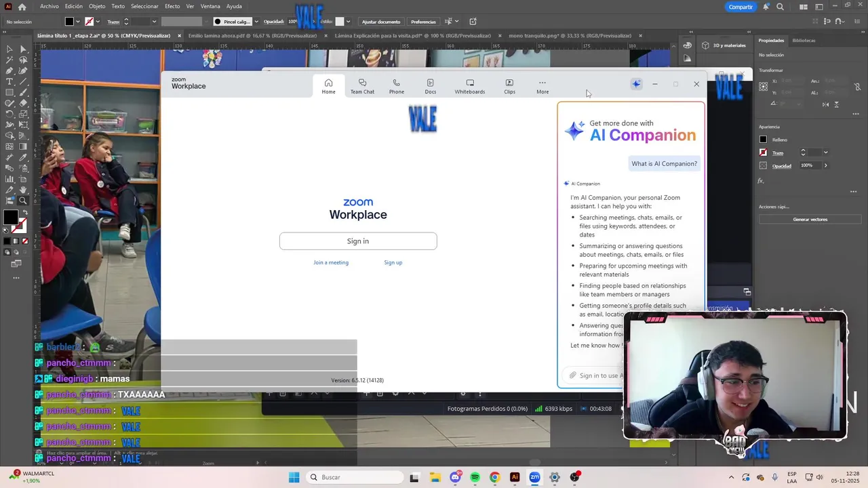Open Illustrator search magnifier top right
868x488 pixels.
tap(780, 7)
